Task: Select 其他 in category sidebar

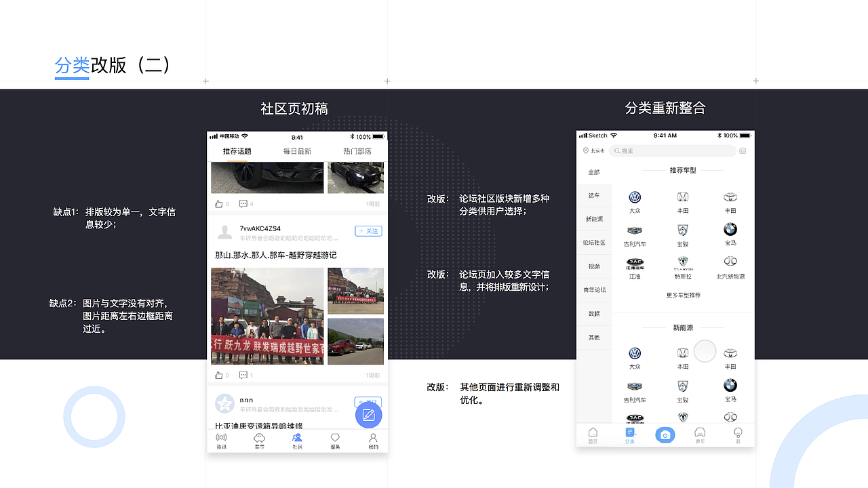Action: [594, 338]
